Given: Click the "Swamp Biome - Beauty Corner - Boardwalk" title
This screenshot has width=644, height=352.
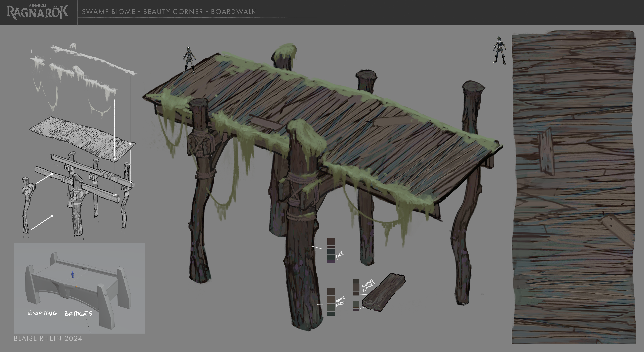Looking at the screenshot, I should pos(169,12).
